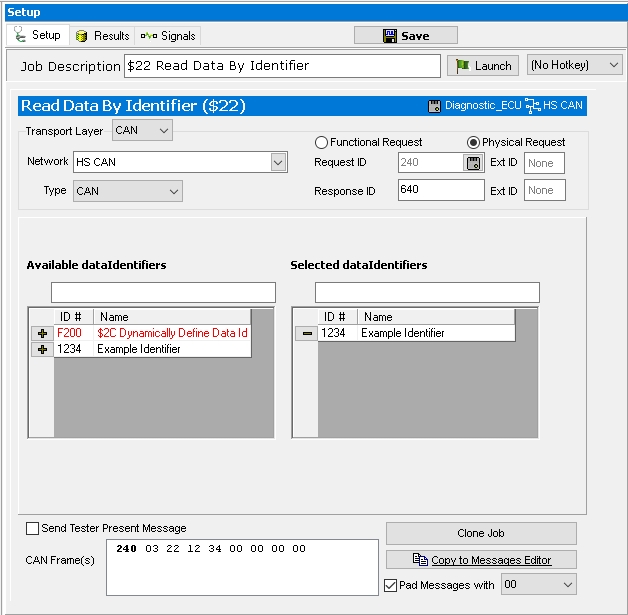
Task: Uncheck Pad Messages with checkbox
Action: coord(391,584)
